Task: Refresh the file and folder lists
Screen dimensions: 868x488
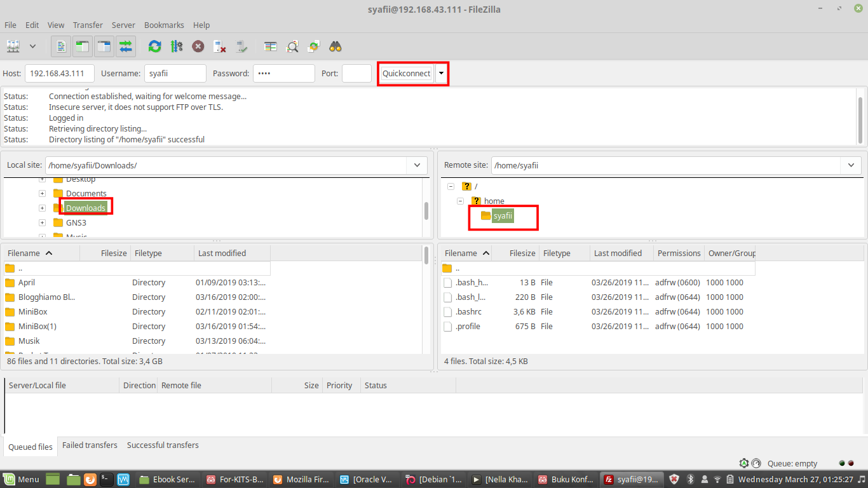Action: [154, 46]
